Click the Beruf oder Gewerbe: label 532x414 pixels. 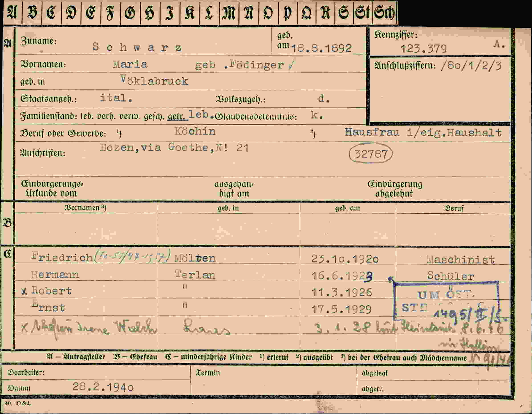click(63, 133)
